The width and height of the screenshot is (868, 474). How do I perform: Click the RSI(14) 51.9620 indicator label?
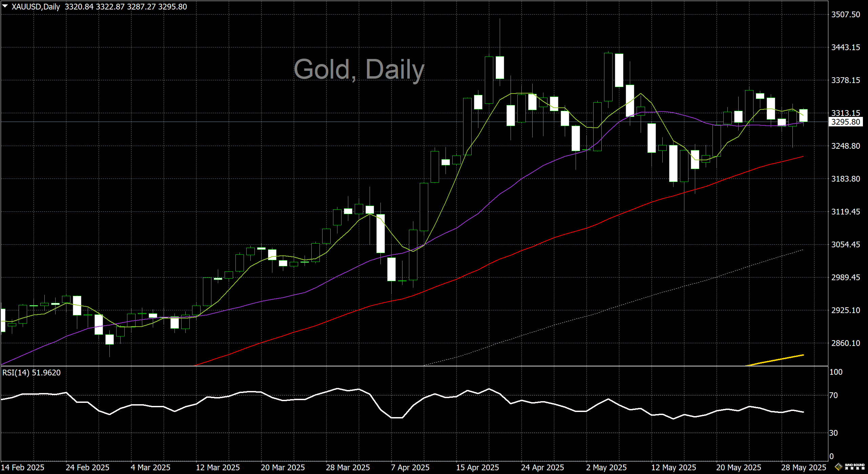(32, 373)
